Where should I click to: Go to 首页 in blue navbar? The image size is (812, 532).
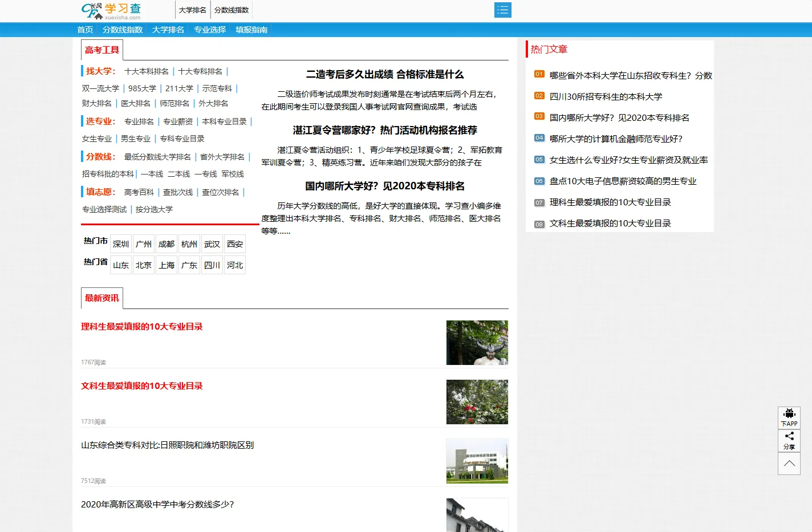[x=85, y=30]
